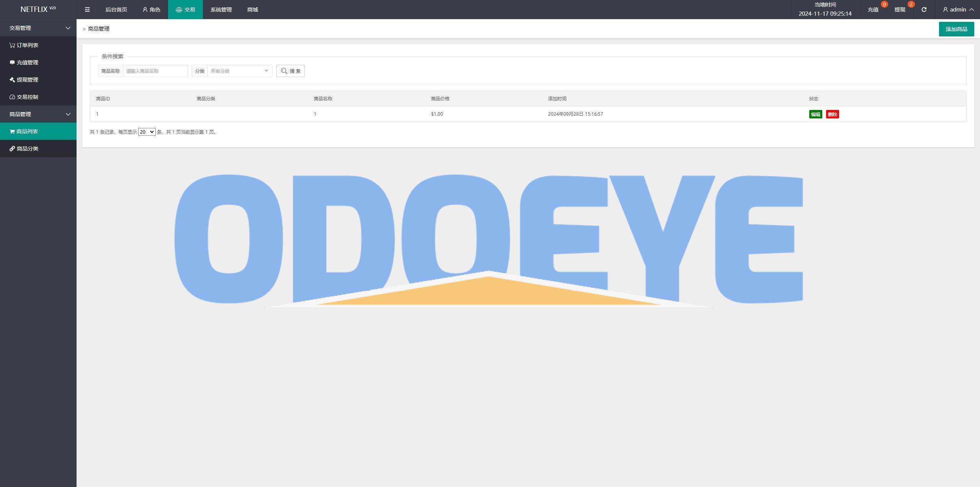Screen dimensions: 980x487
Task: Go to 充值管理 in sidebar
Action: click(38, 62)
